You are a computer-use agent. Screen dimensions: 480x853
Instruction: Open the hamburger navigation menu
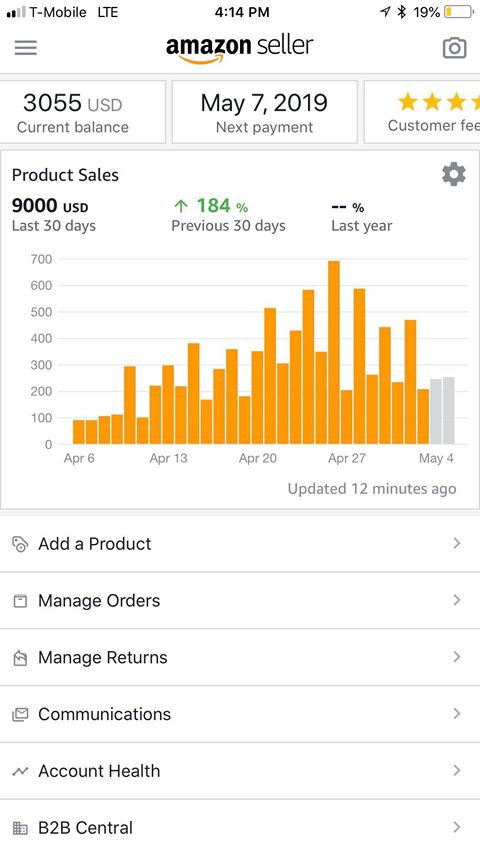(26, 48)
